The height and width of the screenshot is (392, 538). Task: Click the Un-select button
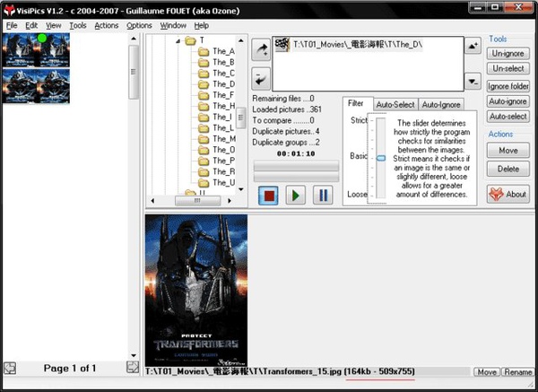(508, 69)
